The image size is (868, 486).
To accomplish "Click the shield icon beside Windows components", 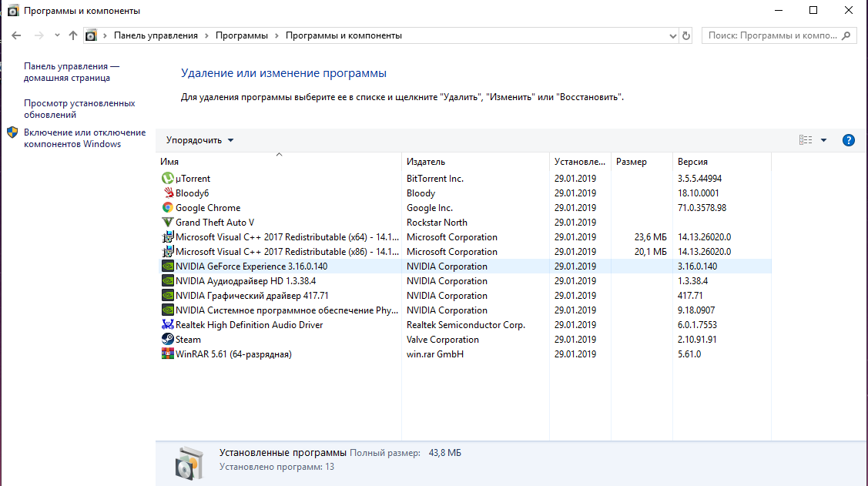I will coord(12,132).
